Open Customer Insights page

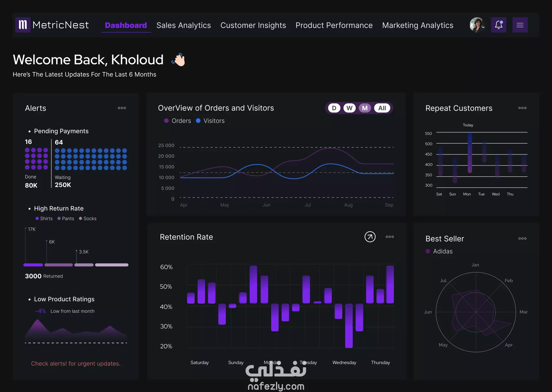253,25
